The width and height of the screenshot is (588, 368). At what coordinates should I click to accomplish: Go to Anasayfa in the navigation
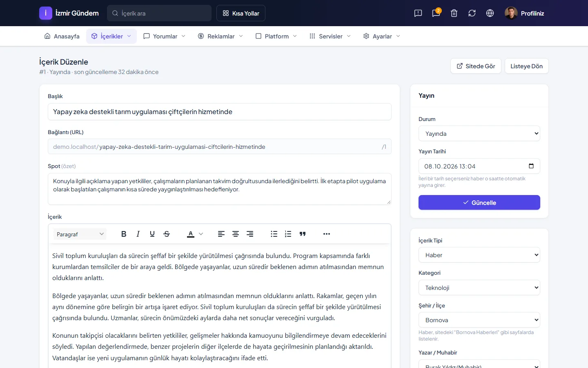coord(62,36)
